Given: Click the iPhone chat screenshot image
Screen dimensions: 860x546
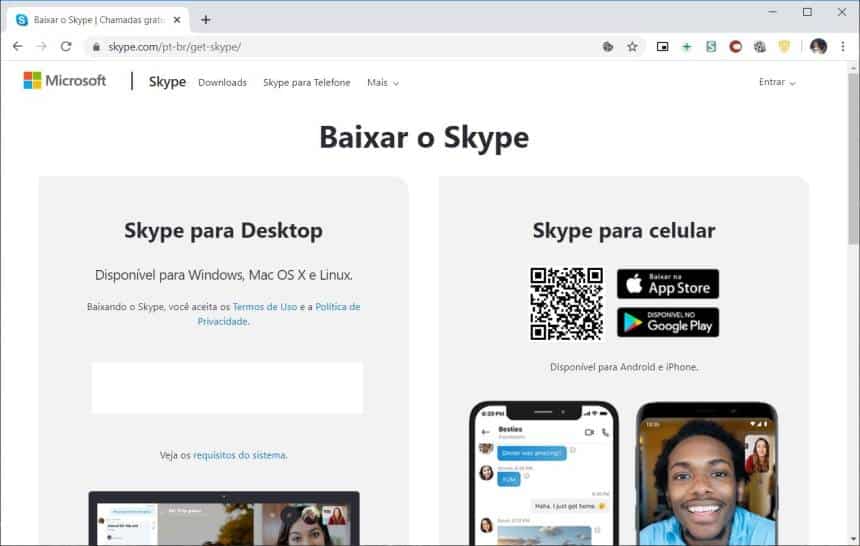Looking at the screenshot, I should click(x=544, y=474).
